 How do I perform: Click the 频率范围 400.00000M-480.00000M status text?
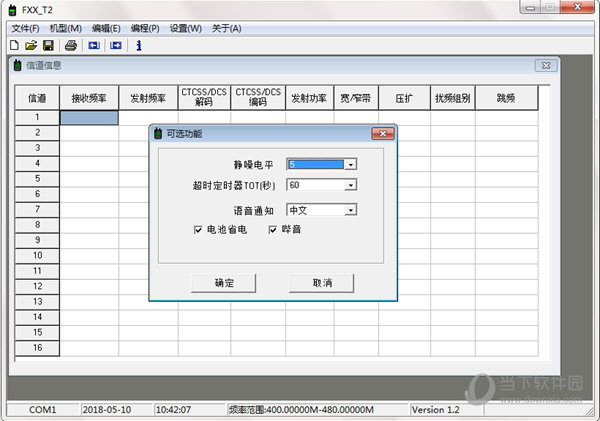pyautogui.click(x=301, y=410)
